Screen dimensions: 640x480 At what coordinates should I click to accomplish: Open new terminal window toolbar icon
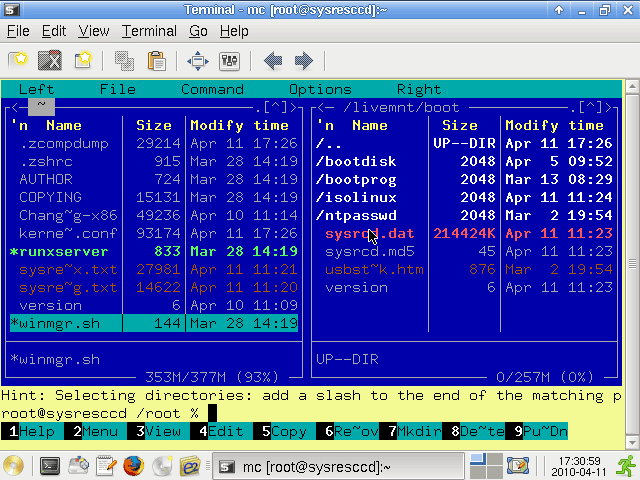[x=83, y=60]
